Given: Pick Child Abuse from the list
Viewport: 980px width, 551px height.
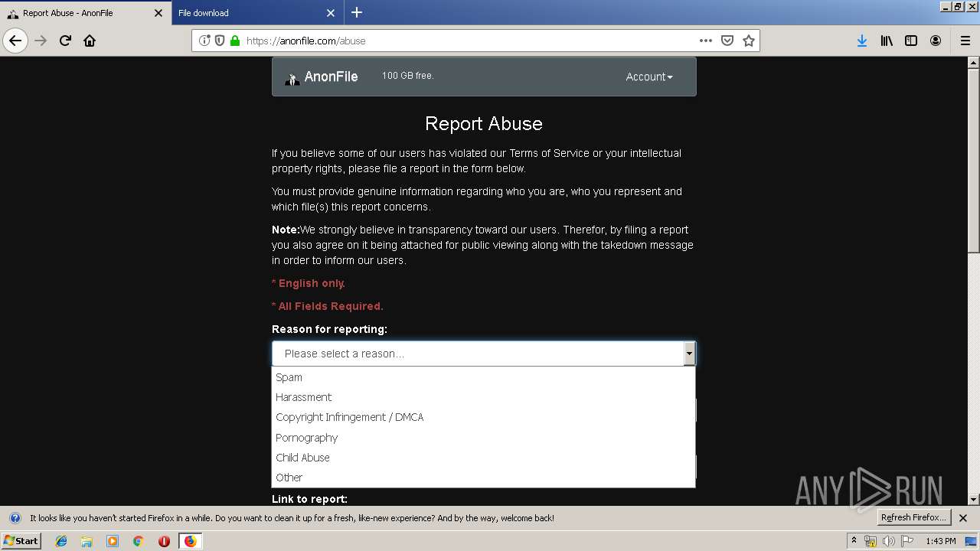Looking at the screenshot, I should (484, 458).
